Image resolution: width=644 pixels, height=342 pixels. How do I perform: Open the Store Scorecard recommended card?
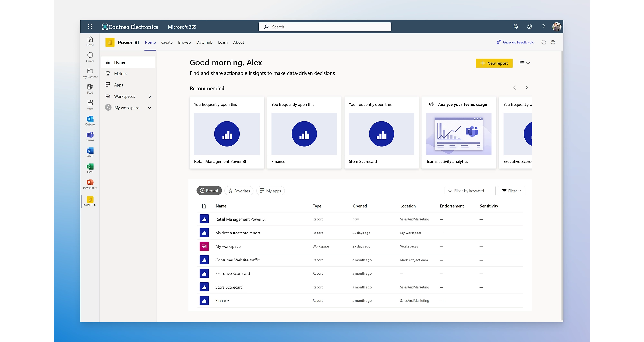[x=382, y=132]
